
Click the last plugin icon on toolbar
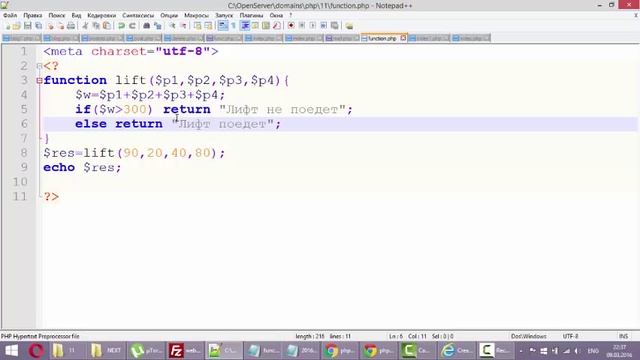click(349, 26)
